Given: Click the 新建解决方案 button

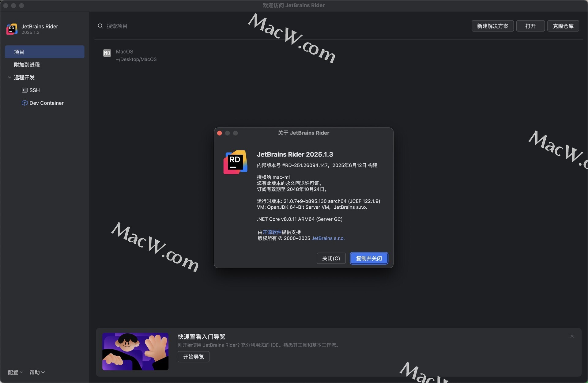Looking at the screenshot, I should coord(492,26).
